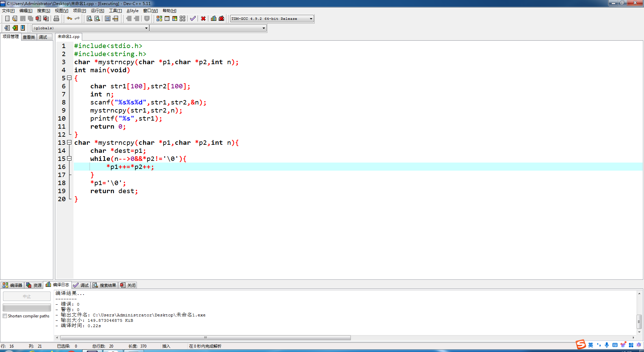Click the Compile toolbar icon
The image size is (644, 352).
click(159, 18)
